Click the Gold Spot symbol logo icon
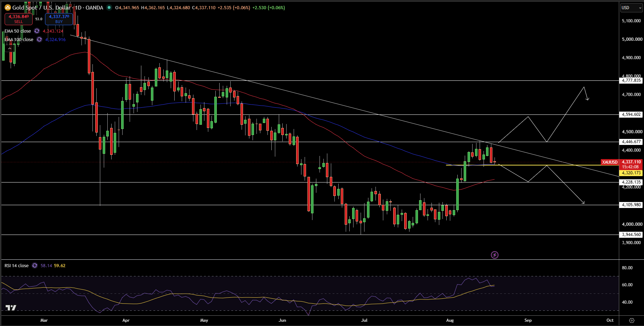 7,7
